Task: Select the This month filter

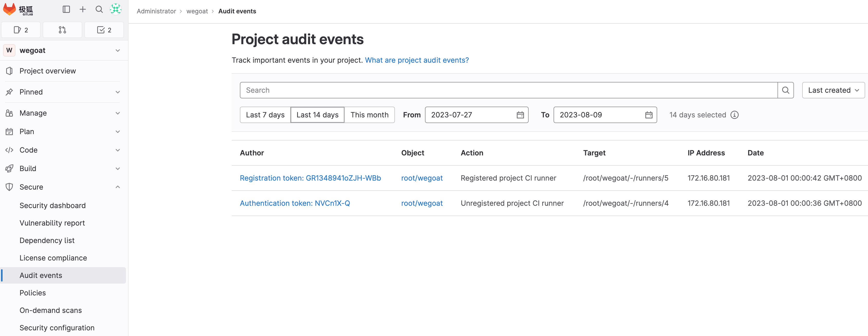Action: tap(369, 115)
